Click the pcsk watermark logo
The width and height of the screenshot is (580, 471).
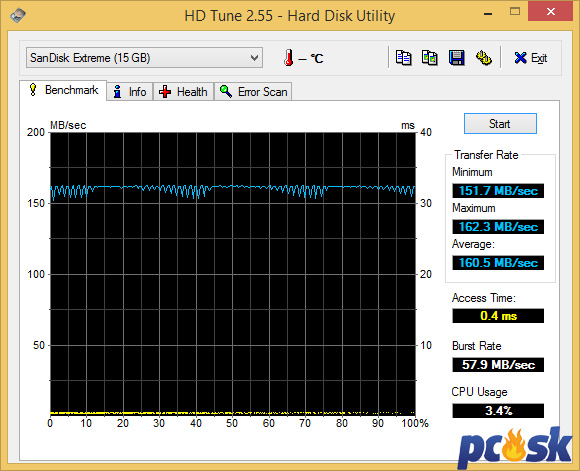(515, 448)
